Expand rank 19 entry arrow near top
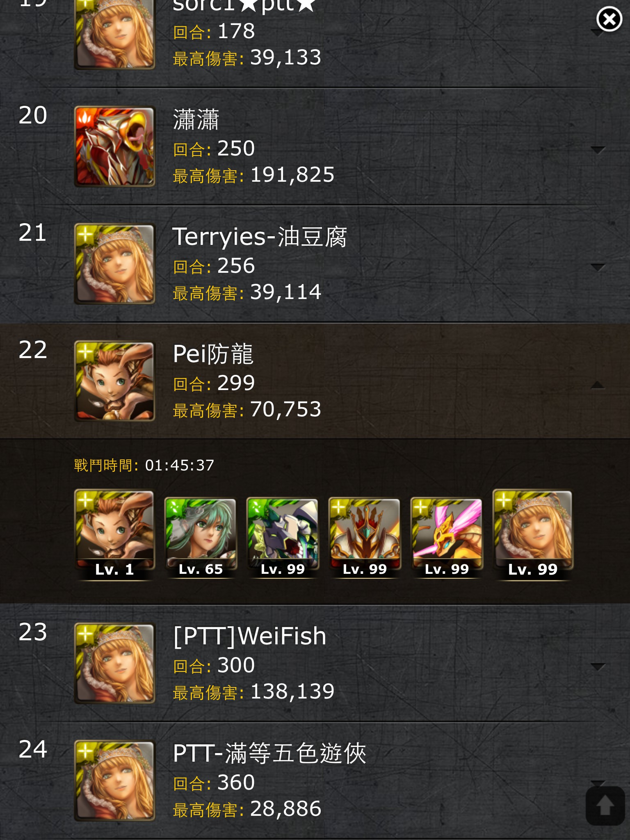 pos(598,32)
